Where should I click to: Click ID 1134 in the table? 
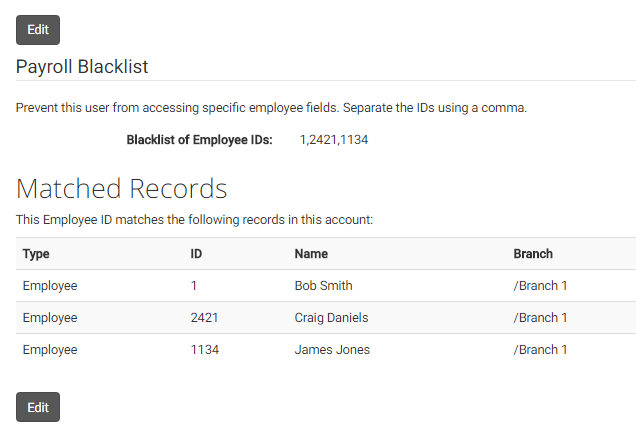(205, 350)
